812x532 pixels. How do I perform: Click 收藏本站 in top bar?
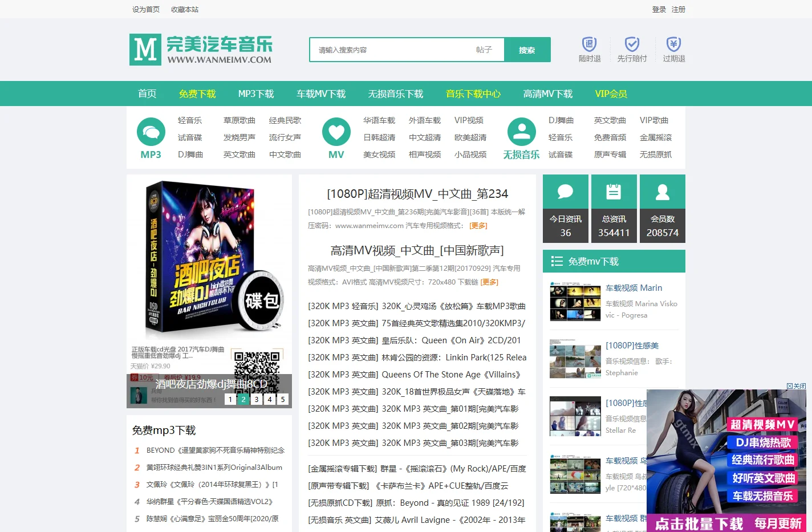(x=185, y=10)
